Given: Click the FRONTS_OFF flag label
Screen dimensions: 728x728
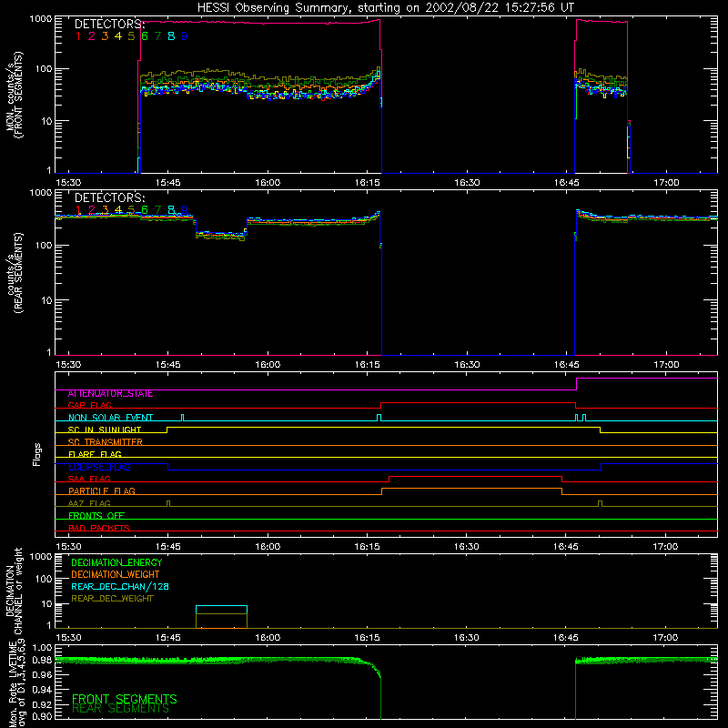Looking at the screenshot, I should (x=96, y=516).
